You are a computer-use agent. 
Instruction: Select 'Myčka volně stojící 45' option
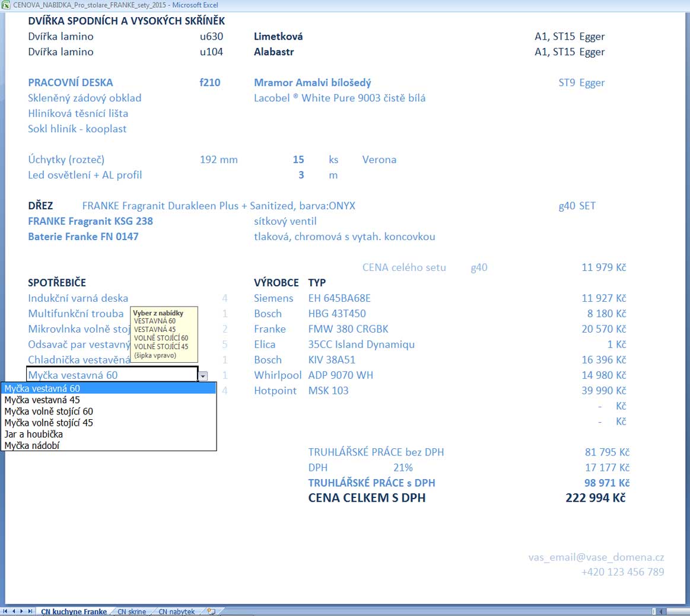tap(109, 423)
